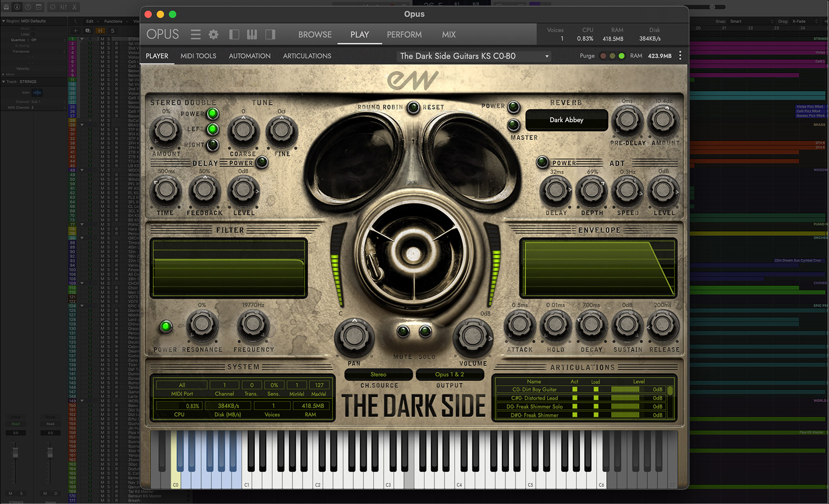The image size is (829, 504).
Task: Click the Purge green indicator button
Action: click(x=621, y=56)
